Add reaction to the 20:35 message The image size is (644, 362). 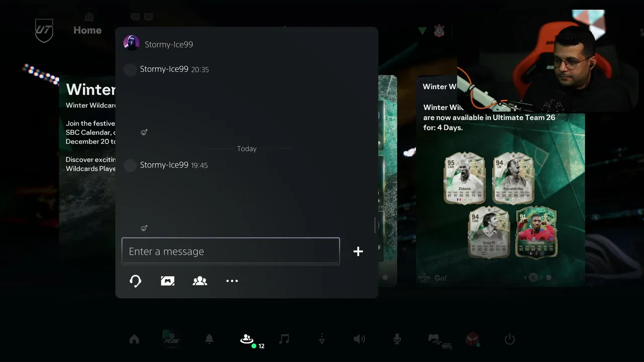[x=144, y=132]
